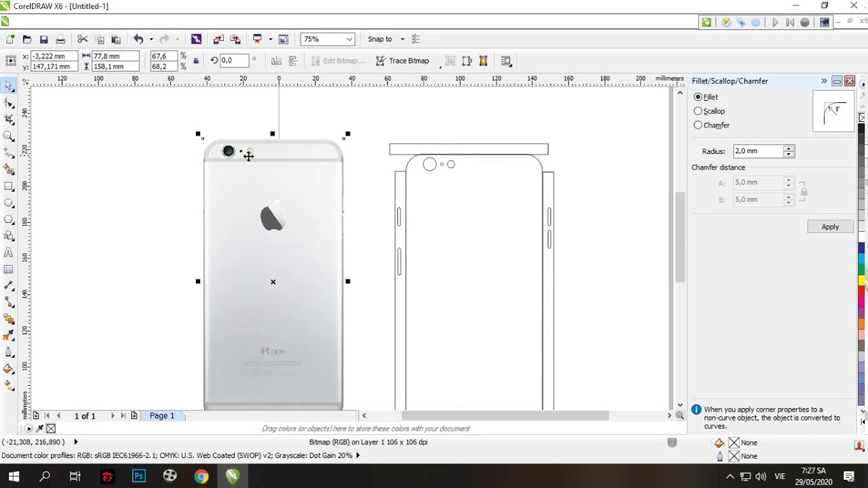The image size is (868, 488).
Task: Collapse docker with double chevron
Action: (x=824, y=81)
